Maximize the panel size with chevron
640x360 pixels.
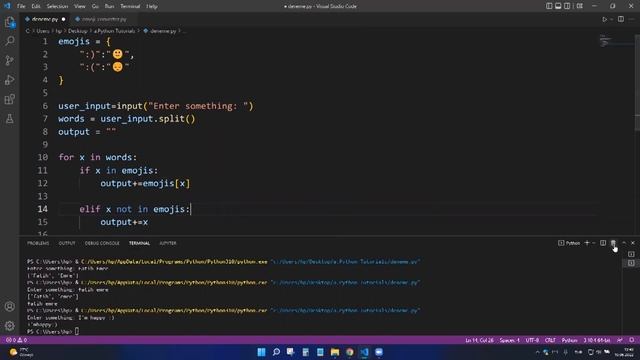(x=624, y=243)
